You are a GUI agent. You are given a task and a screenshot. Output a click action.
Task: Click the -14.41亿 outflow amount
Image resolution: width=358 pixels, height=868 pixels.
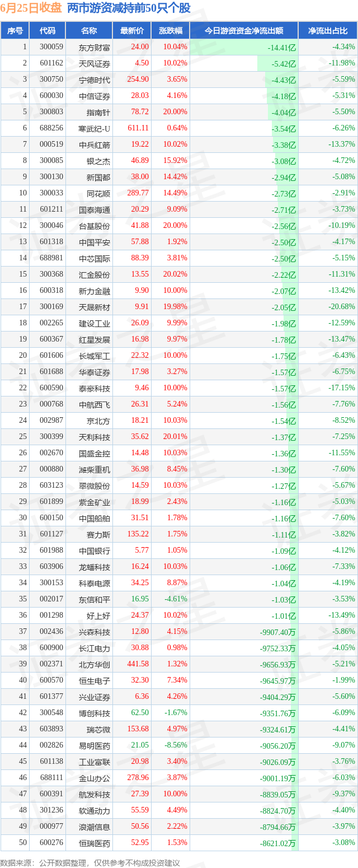coord(282,48)
